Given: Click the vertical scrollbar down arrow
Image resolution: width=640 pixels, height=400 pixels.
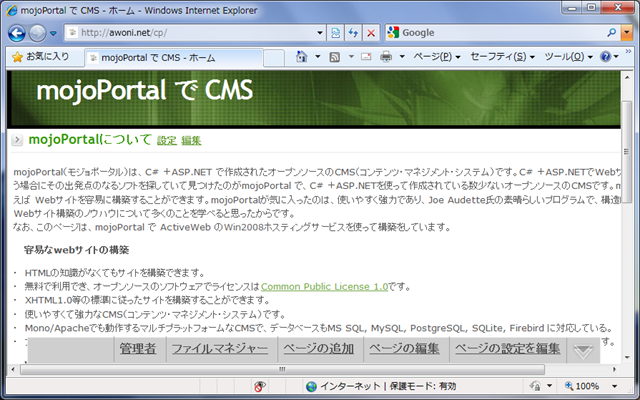Looking at the screenshot, I should click(x=627, y=358).
